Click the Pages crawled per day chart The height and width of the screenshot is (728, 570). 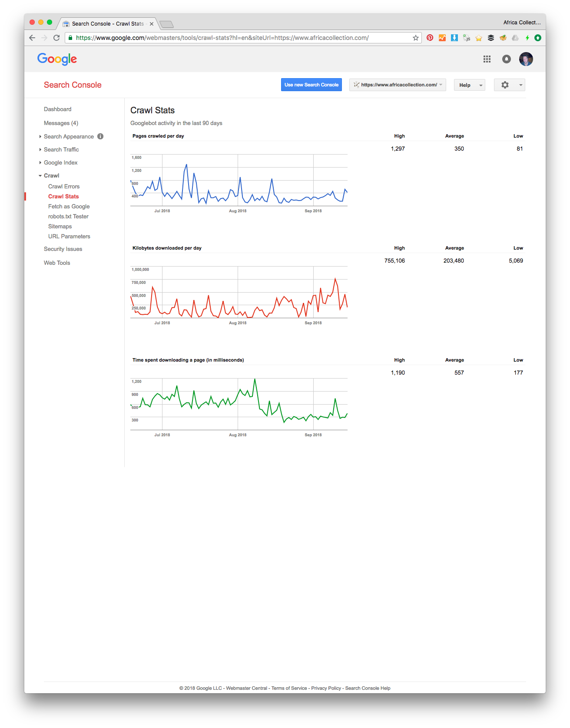pos(239,180)
